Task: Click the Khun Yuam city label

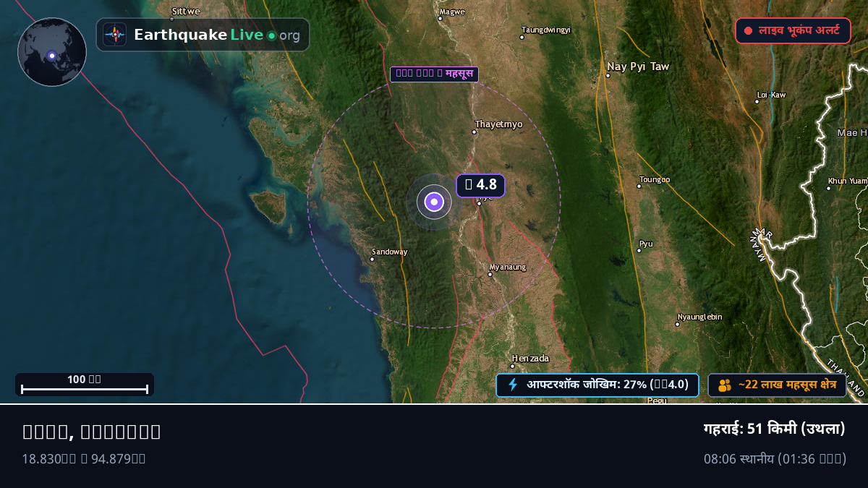Action: point(848,181)
